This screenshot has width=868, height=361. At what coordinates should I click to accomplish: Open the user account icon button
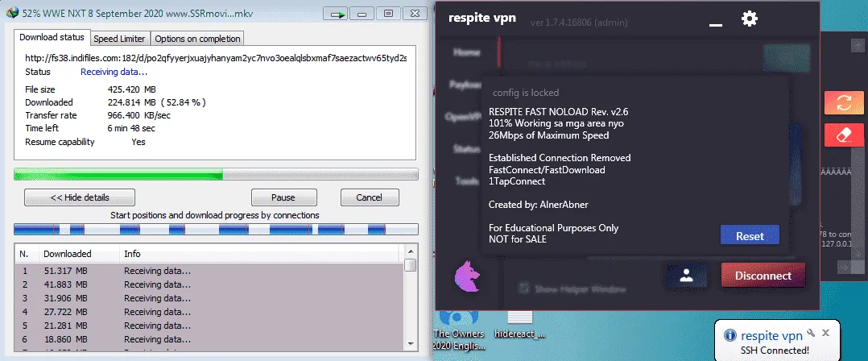pyautogui.click(x=686, y=275)
